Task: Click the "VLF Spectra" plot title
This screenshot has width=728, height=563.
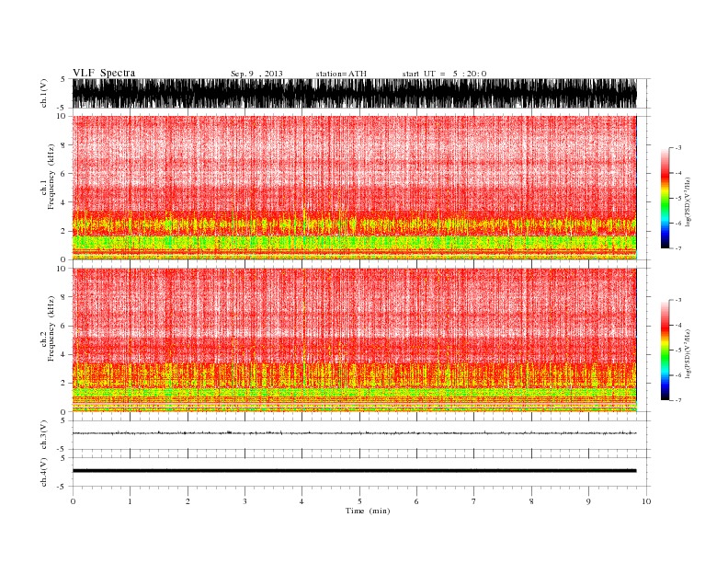Action: coord(104,73)
